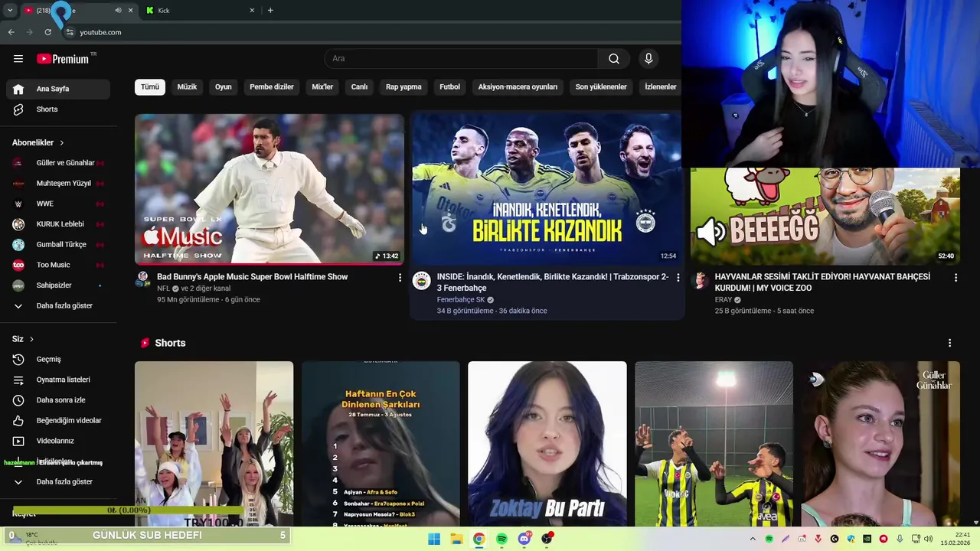Open Bad Bunny video title link
The image size is (980, 551).
coord(253,277)
